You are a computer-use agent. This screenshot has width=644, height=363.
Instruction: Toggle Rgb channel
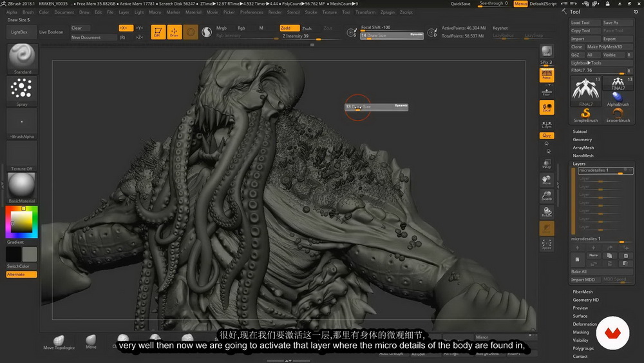tap(241, 28)
